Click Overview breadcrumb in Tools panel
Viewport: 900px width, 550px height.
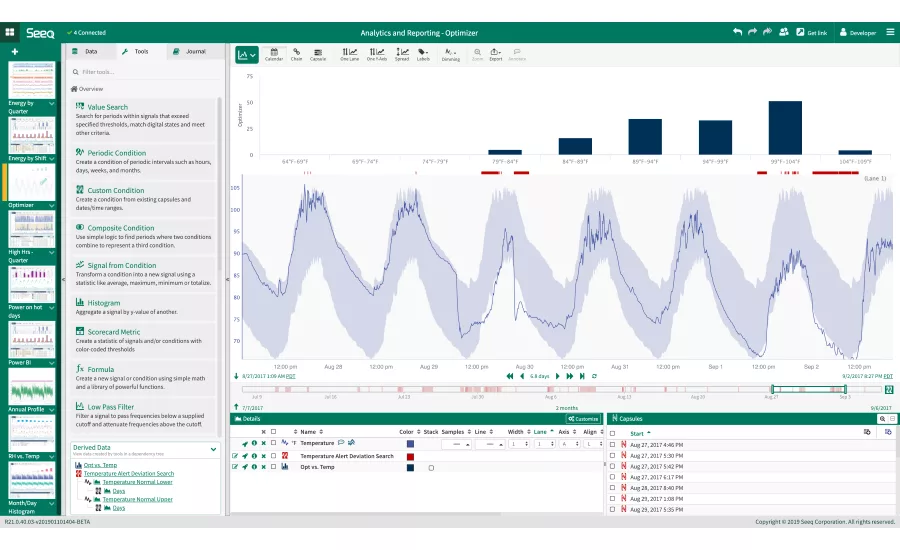tap(87, 89)
